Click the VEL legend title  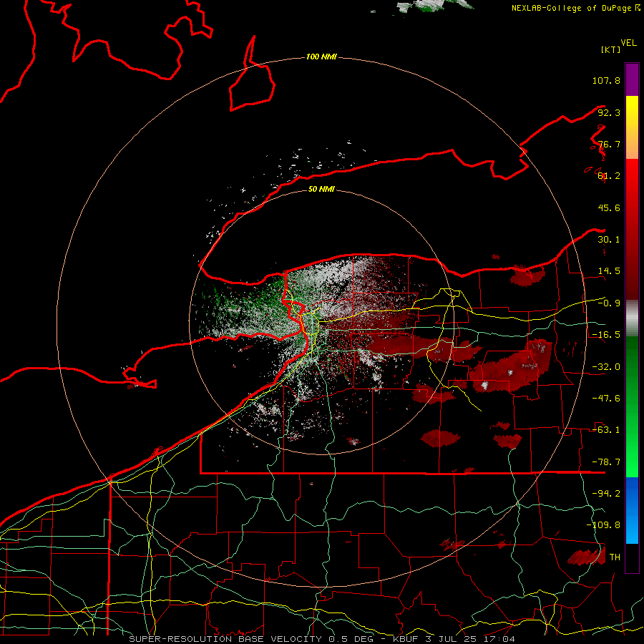[628, 43]
